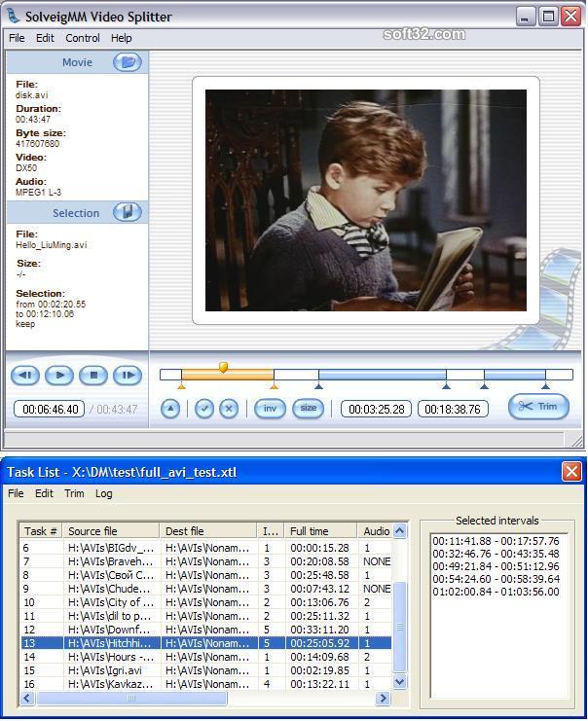Open the Edit menu in Task List window
The image size is (588, 721).
pos(44,493)
